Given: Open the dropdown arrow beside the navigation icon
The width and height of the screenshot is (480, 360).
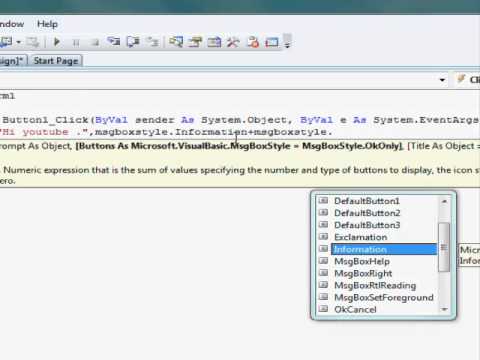Looking at the screenshot, I should point(19,42).
